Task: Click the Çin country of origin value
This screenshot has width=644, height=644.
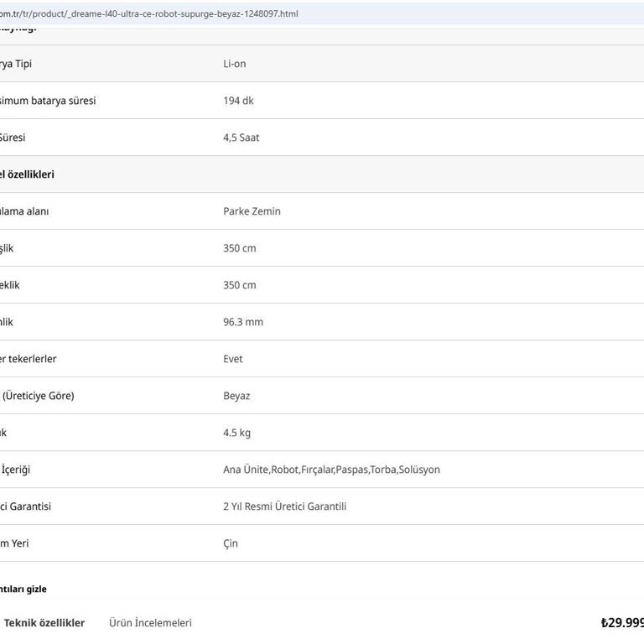Action: point(230,543)
